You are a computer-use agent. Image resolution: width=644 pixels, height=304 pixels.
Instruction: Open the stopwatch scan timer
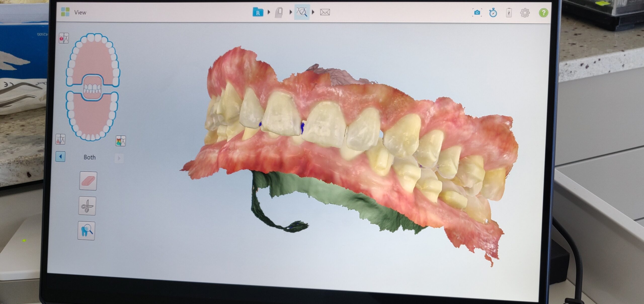[x=493, y=12]
